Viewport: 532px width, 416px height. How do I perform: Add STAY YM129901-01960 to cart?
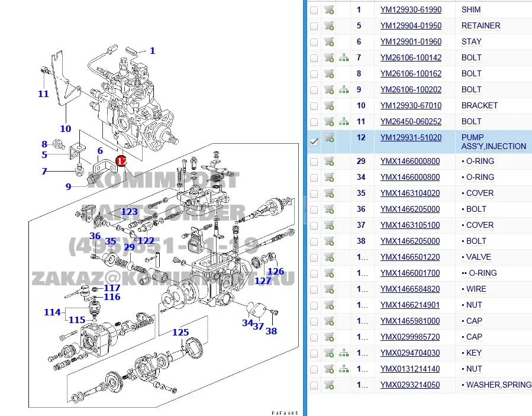(330, 41)
